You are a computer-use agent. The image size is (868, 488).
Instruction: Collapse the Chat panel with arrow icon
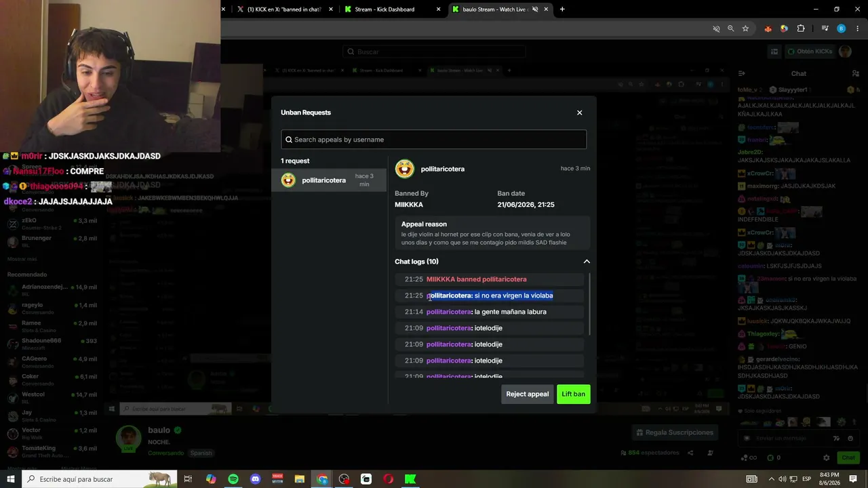tap(742, 73)
